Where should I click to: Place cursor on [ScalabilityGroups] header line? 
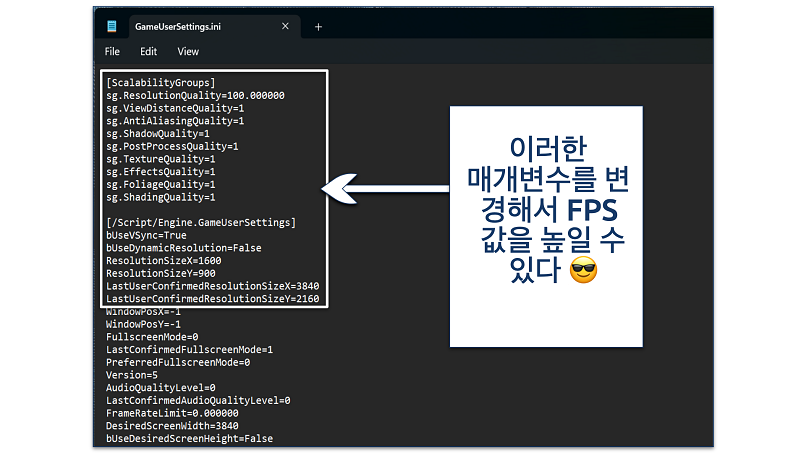tap(160, 82)
